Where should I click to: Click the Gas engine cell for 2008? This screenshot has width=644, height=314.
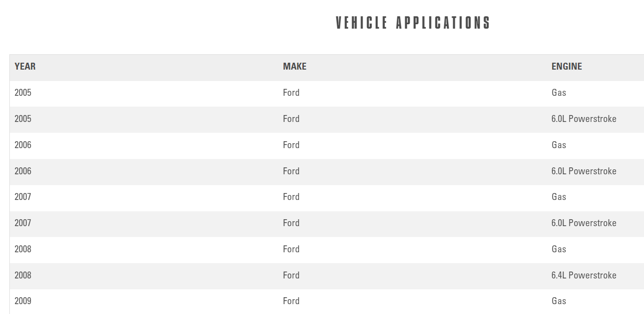pyautogui.click(x=559, y=249)
